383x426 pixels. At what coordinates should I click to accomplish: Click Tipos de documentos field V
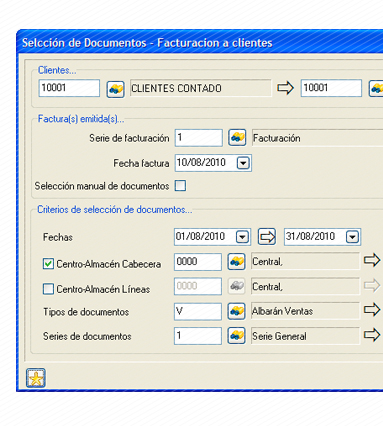(x=198, y=311)
